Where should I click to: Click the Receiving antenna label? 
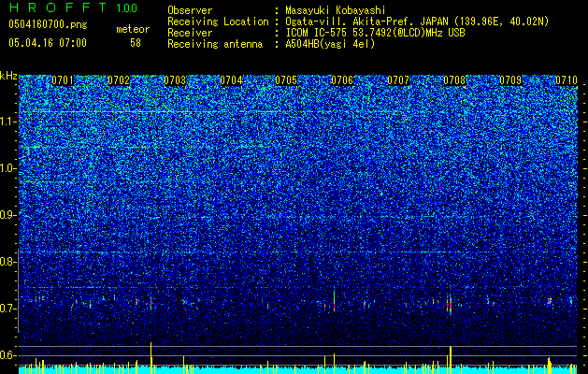click(x=215, y=44)
